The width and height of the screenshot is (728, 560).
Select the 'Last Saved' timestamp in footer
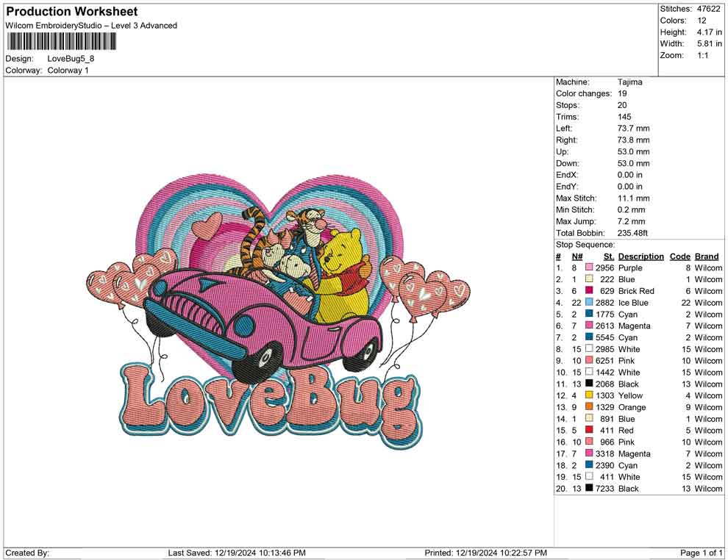pyautogui.click(x=237, y=553)
